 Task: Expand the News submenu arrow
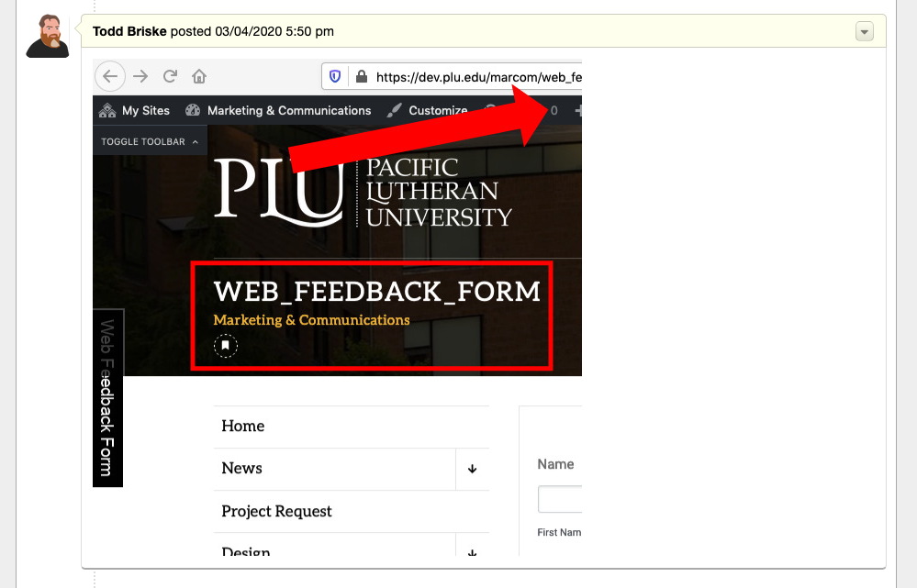(x=473, y=469)
